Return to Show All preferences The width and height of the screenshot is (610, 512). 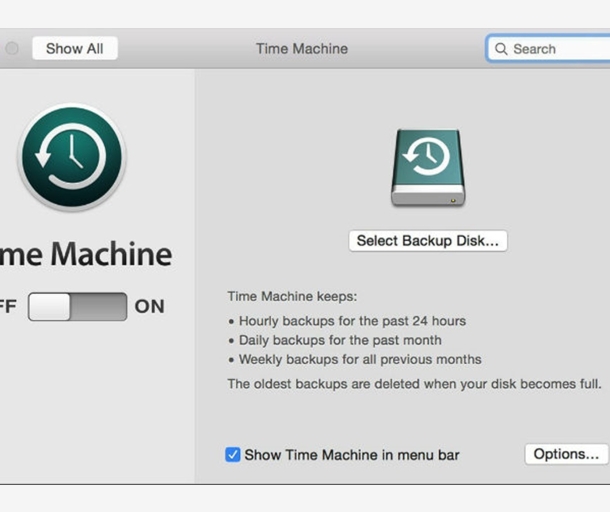(x=75, y=49)
